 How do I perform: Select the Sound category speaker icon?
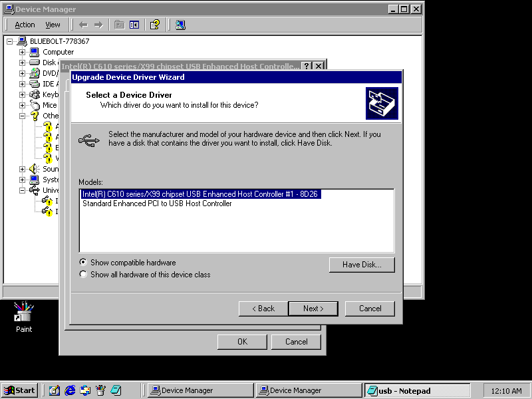click(35, 169)
